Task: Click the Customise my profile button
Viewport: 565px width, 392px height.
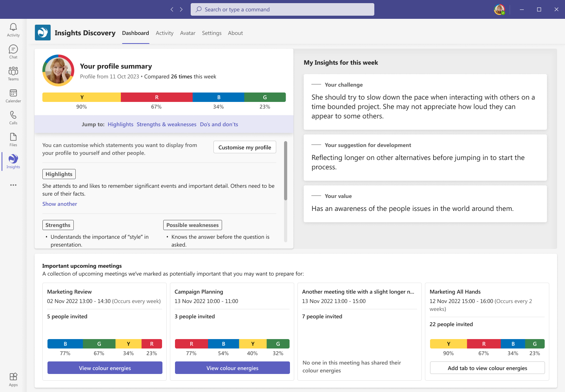Action: click(x=245, y=147)
